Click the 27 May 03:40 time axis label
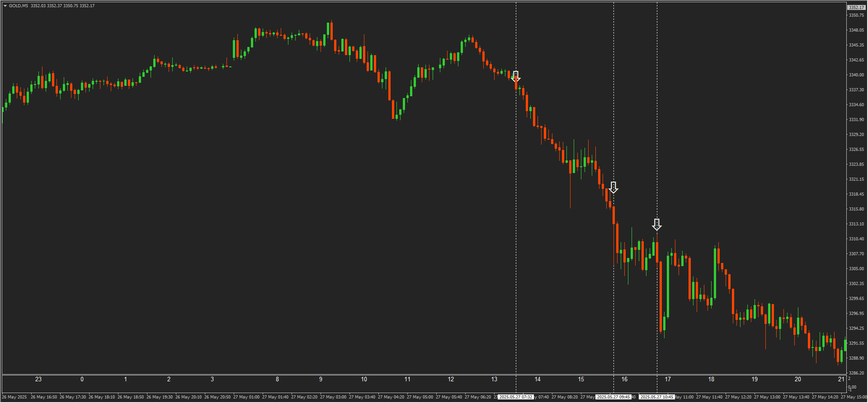The height and width of the screenshot is (403, 868). pos(362,398)
